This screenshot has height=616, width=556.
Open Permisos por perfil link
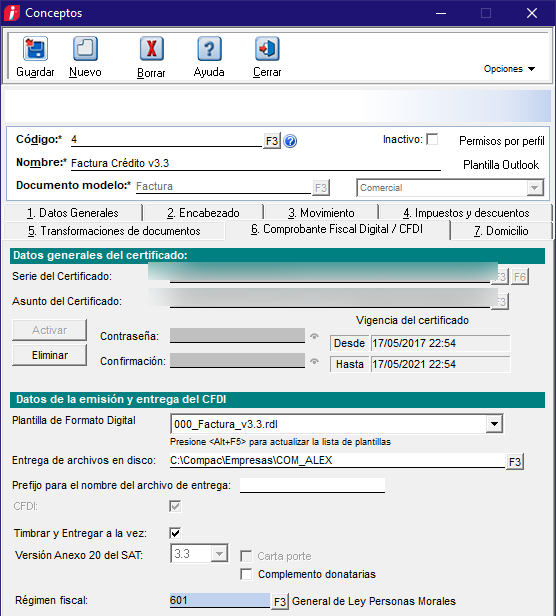coord(502,141)
